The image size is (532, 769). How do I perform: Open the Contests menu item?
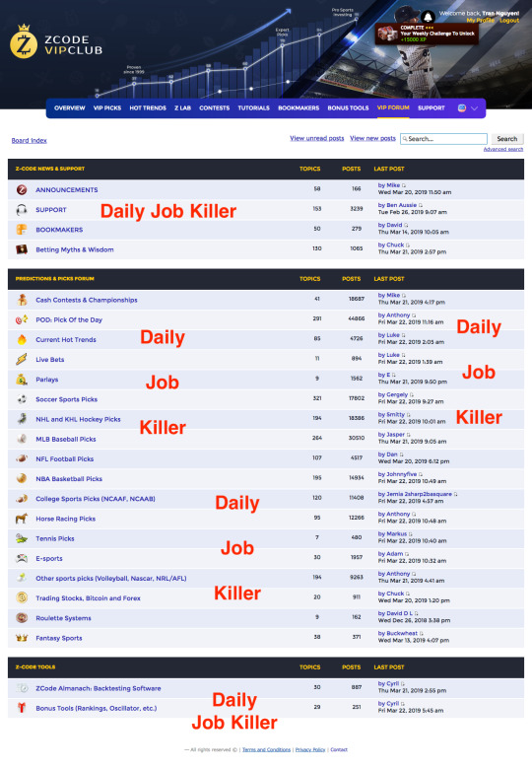coord(214,107)
